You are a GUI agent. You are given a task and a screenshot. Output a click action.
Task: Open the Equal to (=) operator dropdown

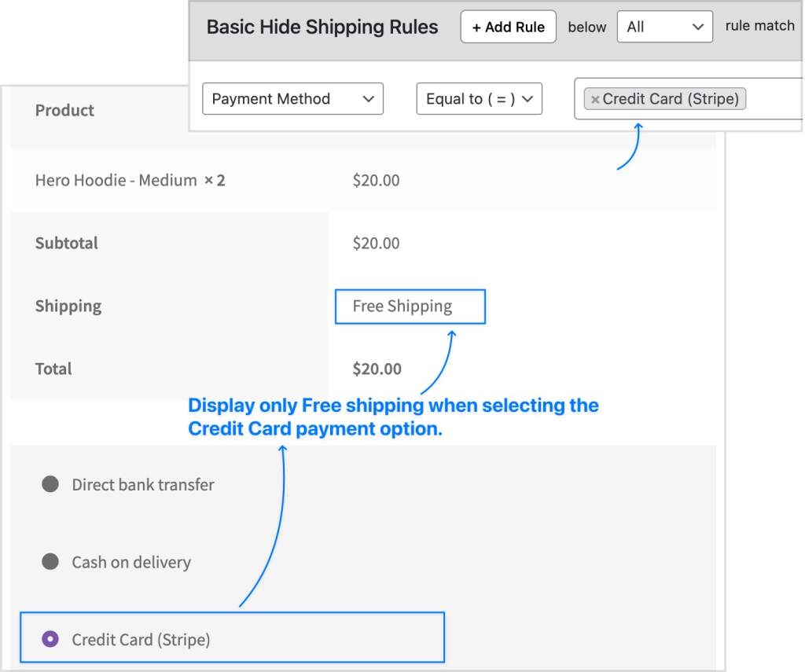[x=479, y=98]
